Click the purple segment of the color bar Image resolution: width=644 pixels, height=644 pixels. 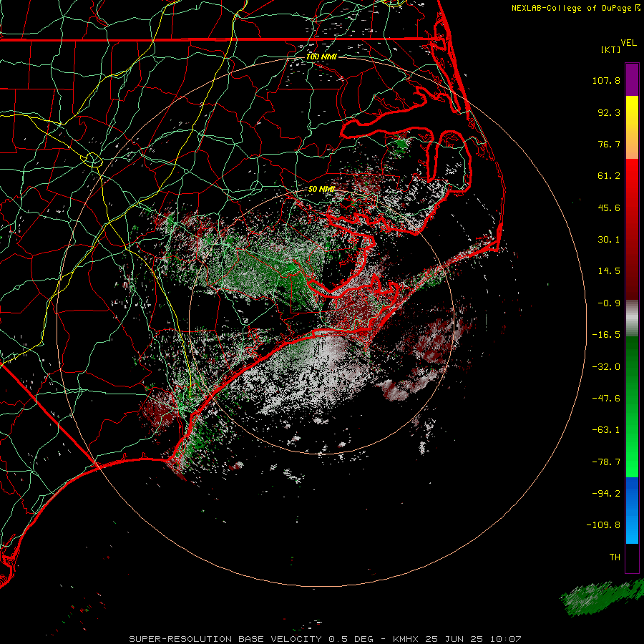632,79
